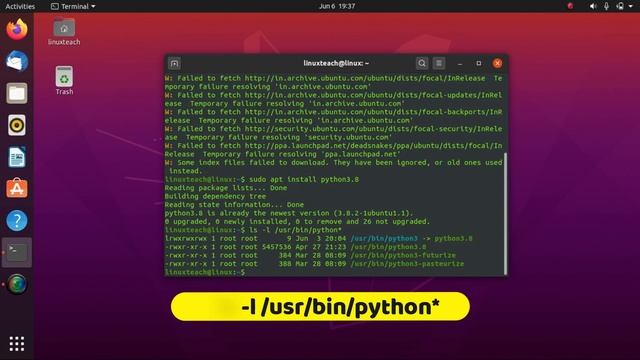Launch LibreOffice Writer from dock
Viewport: 640px width, 360px height.
(x=17, y=157)
